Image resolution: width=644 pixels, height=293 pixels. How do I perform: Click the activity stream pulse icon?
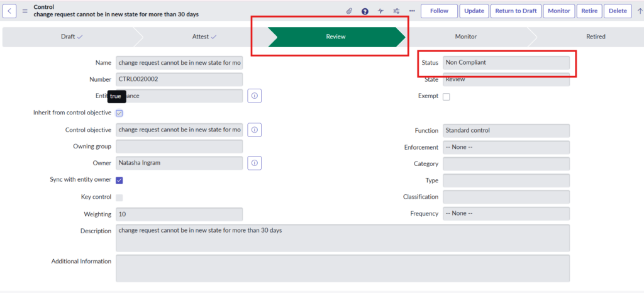tap(380, 11)
